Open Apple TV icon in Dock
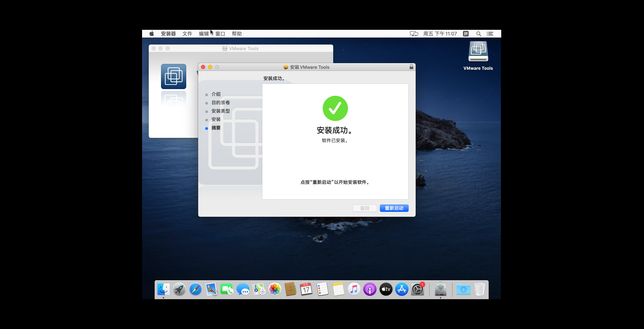This screenshot has height=329, width=644. pyautogui.click(x=386, y=289)
